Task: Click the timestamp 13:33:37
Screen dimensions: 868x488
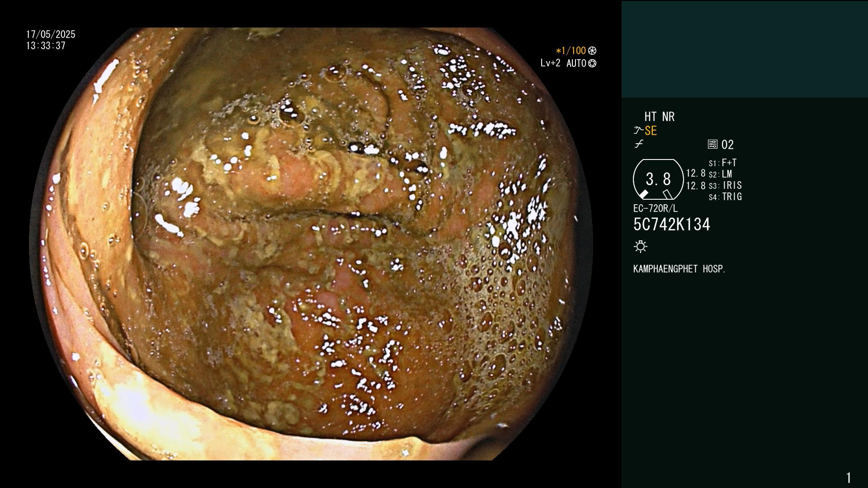Action: 46,46
